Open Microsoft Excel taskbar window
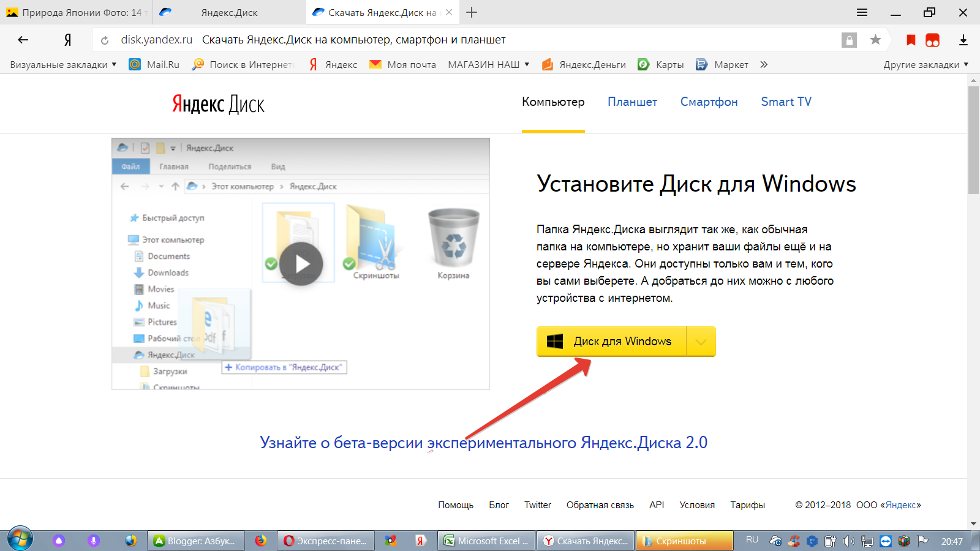 click(487, 541)
